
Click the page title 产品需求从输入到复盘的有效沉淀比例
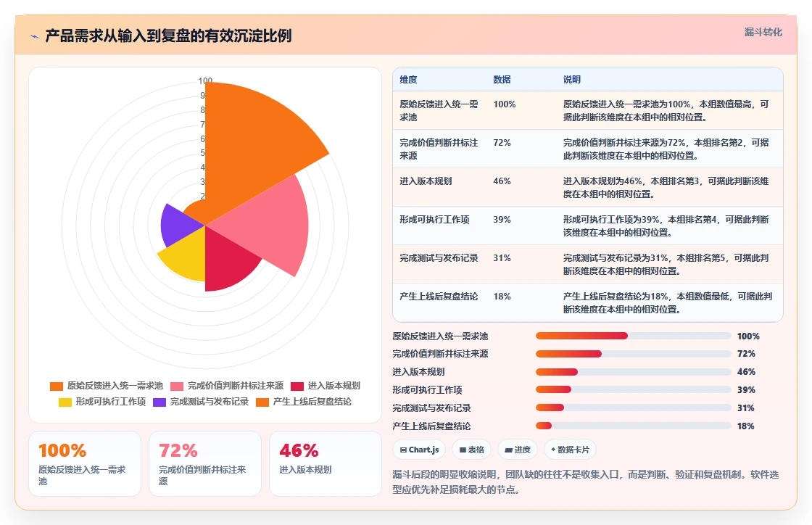(168, 36)
